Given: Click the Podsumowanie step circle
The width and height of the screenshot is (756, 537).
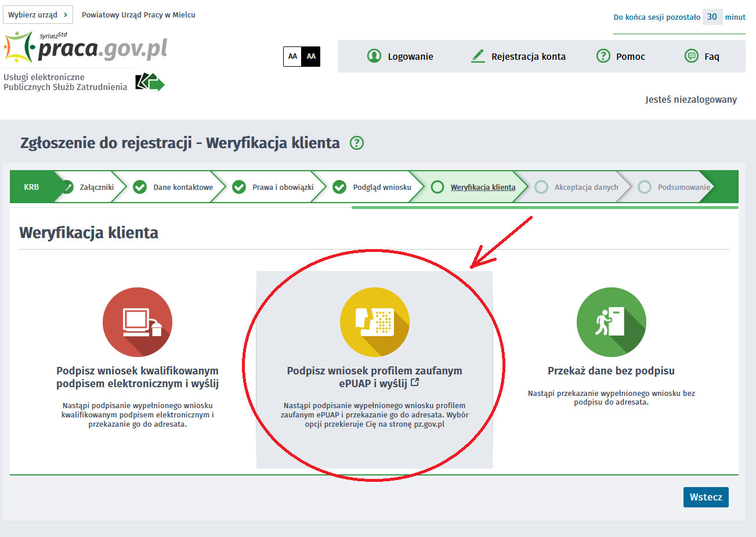Looking at the screenshot, I should pyautogui.click(x=645, y=187).
